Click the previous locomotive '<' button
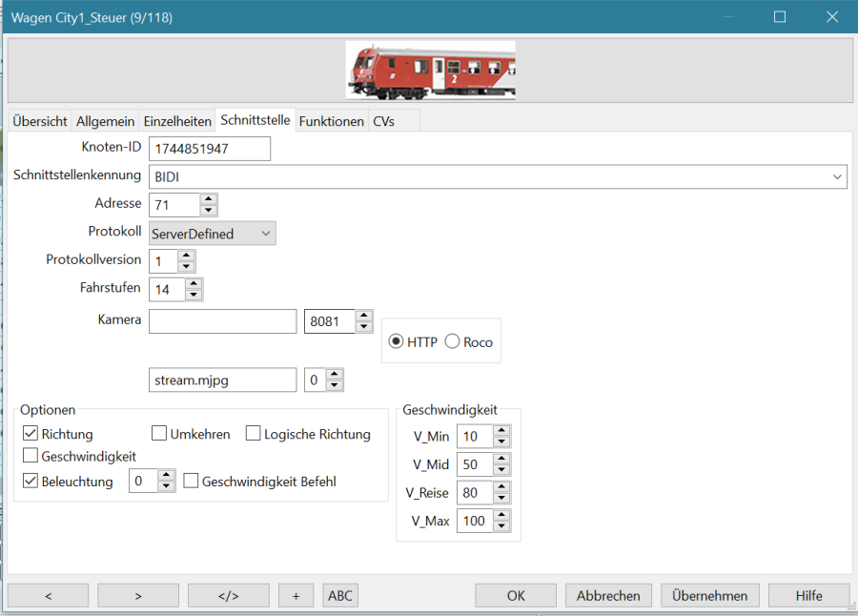The width and height of the screenshot is (858, 616). tap(48, 596)
